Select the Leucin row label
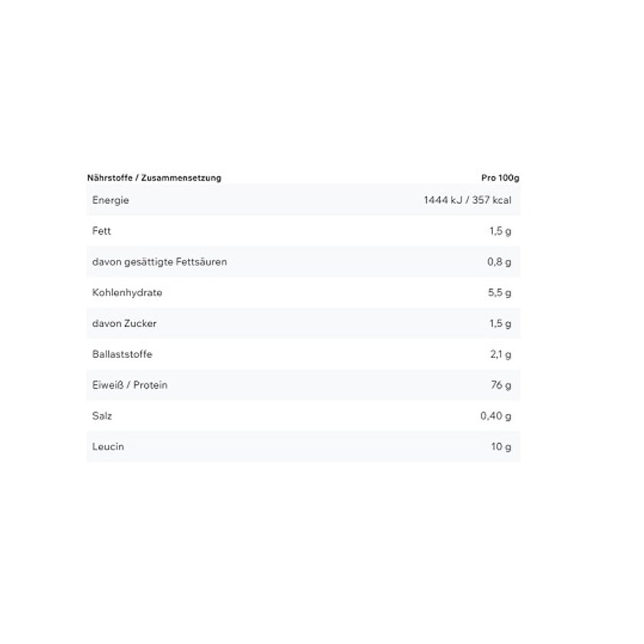 [107, 446]
